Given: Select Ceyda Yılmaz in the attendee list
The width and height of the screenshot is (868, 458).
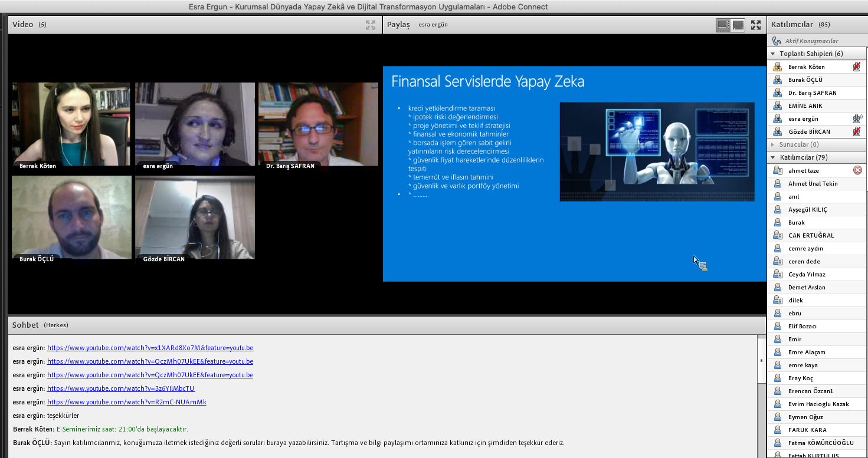Looking at the screenshot, I should coord(807,274).
